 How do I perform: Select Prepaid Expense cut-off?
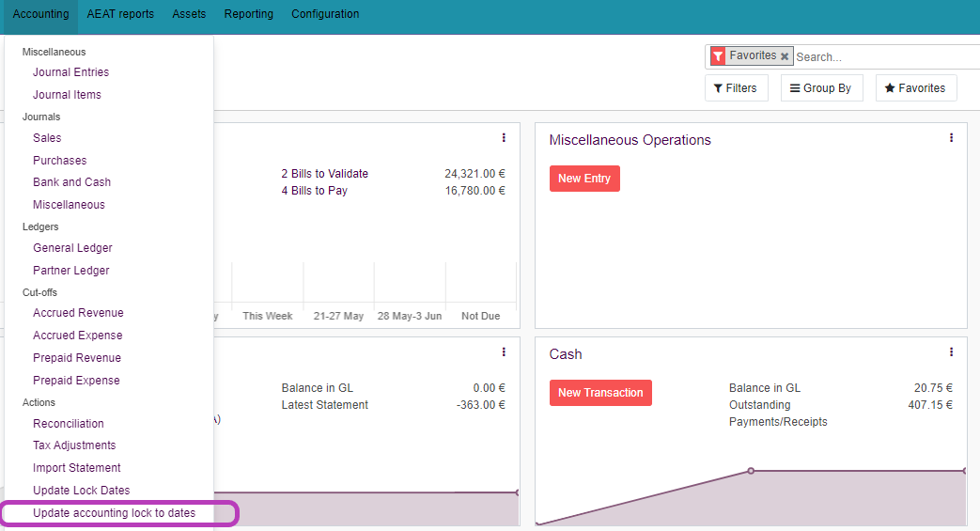pyautogui.click(x=76, y=381)
